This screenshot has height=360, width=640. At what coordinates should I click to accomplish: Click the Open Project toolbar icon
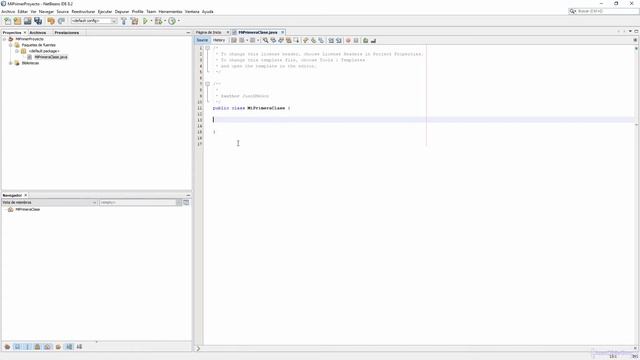click(28, 21)
